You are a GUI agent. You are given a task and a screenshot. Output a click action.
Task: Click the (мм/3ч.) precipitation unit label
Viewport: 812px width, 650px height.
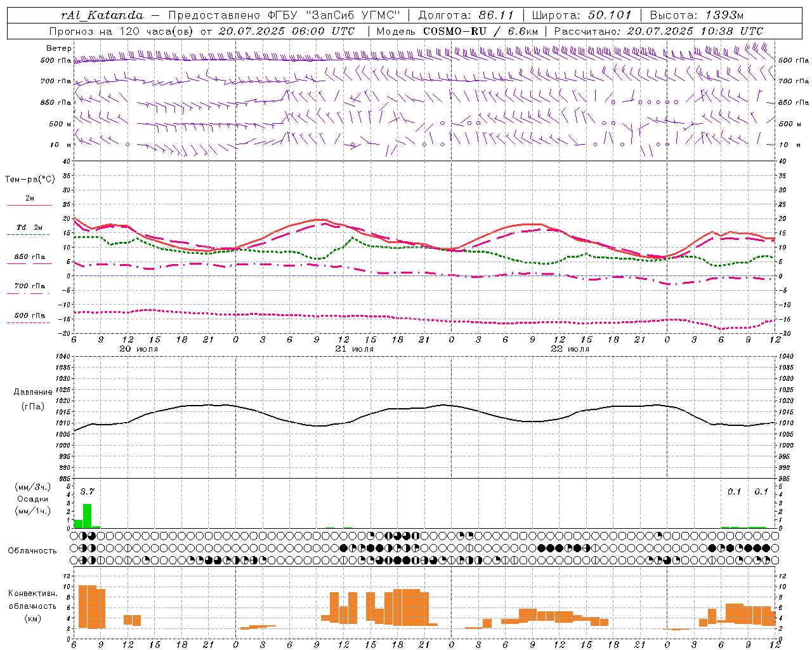[x=33, y=487]
